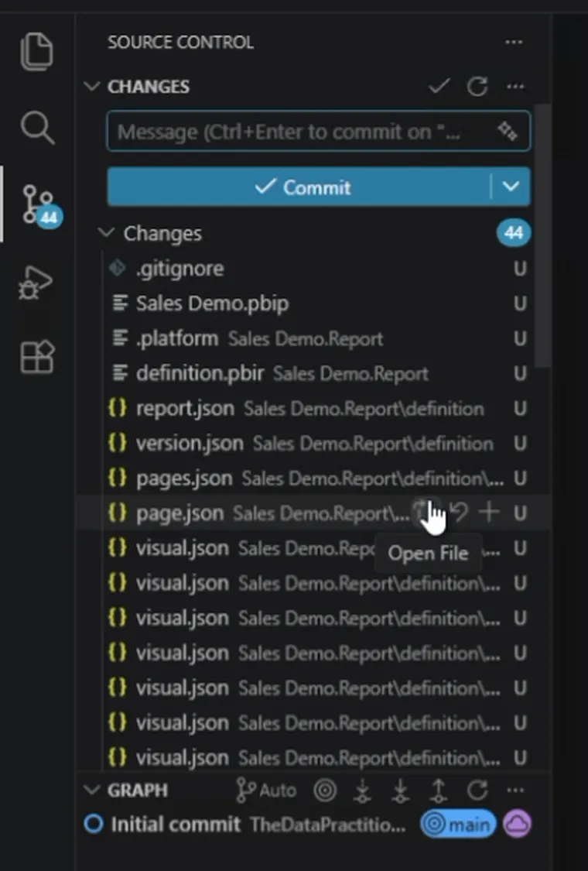Viewport: 588px width, 871px height.
Task: Discard changes for page.json
Action: [459, 513]
